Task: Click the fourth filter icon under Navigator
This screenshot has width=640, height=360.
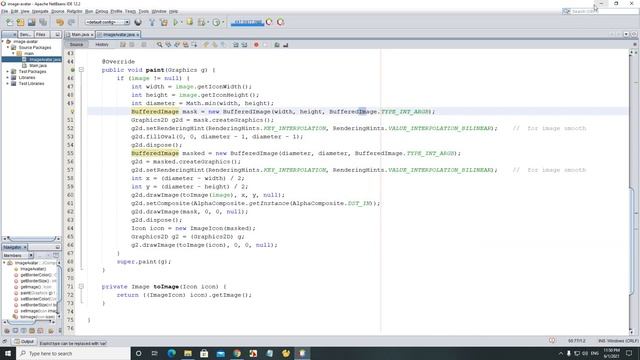Action: click(32, 331)
